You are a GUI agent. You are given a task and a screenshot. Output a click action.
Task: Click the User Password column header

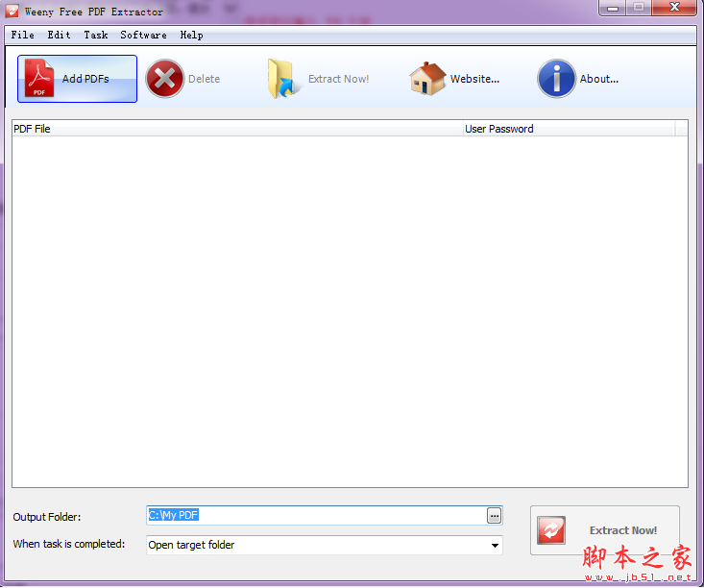tap(569, 129)
